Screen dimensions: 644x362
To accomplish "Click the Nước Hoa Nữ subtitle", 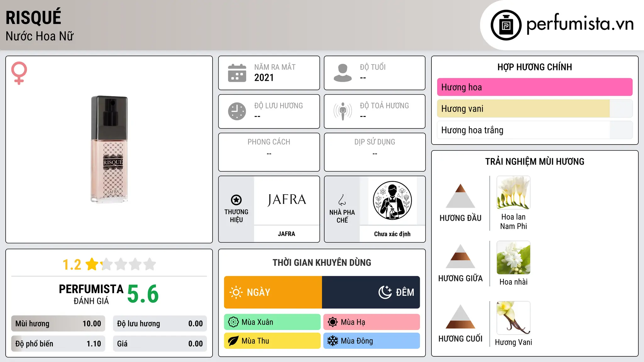I will point(40,36).
